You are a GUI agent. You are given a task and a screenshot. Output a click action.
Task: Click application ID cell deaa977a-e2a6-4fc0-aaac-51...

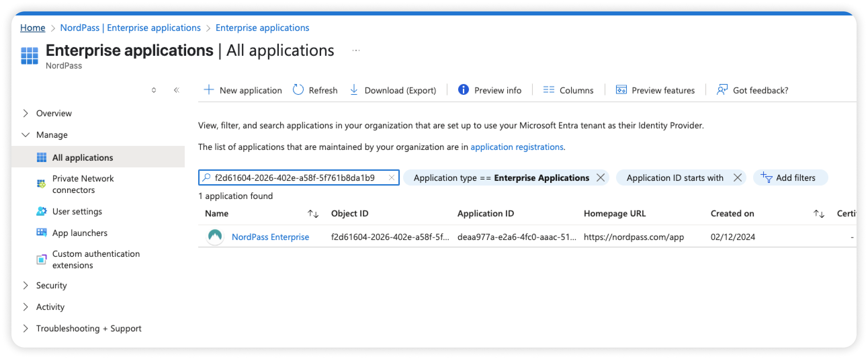point(517,237)
